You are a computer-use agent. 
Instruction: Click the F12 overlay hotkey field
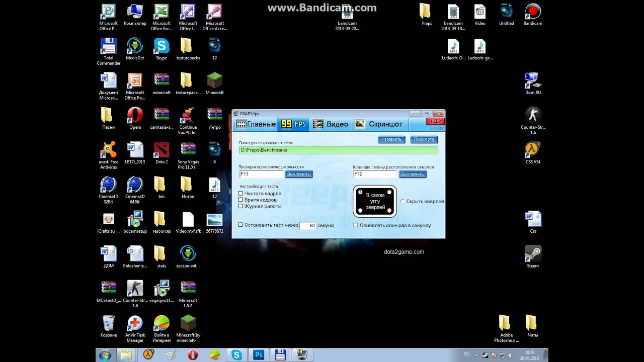375,174
